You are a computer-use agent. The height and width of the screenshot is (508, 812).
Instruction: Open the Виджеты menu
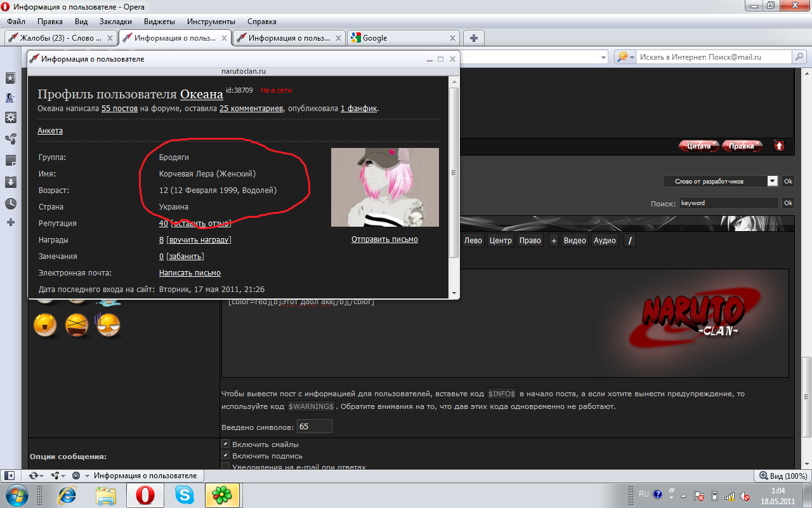tap(159, 21)
